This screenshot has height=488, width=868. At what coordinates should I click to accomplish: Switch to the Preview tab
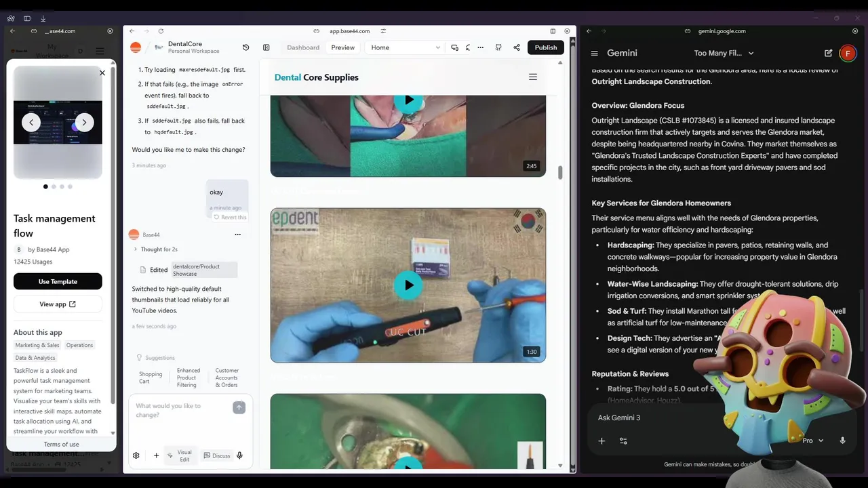342,47
